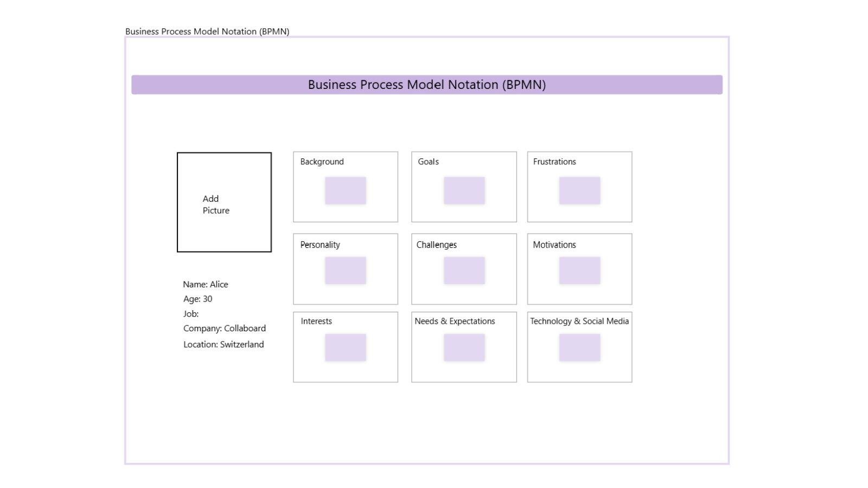Image resolution: width=868 pixels, height=488 pixels.
Task: Select the 'Job:' text field
Action: [x=191, y=313]
